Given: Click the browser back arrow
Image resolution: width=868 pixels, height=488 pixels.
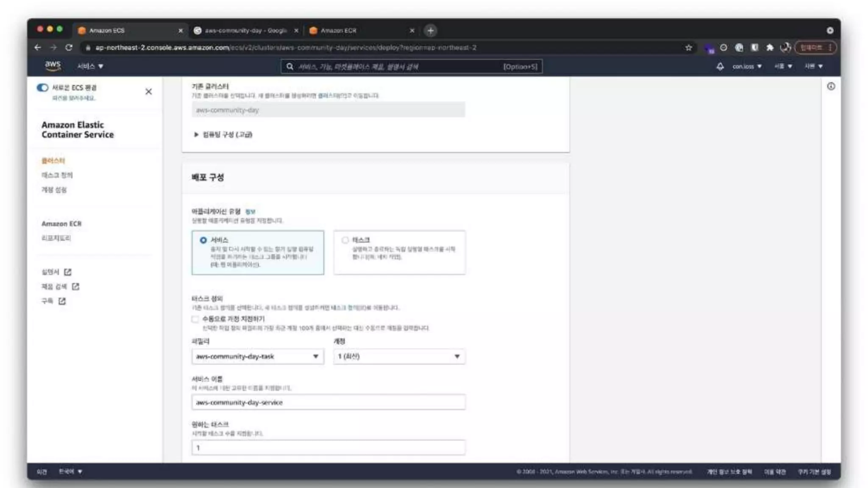Looking at the screenshot, I should coord(38,47).
